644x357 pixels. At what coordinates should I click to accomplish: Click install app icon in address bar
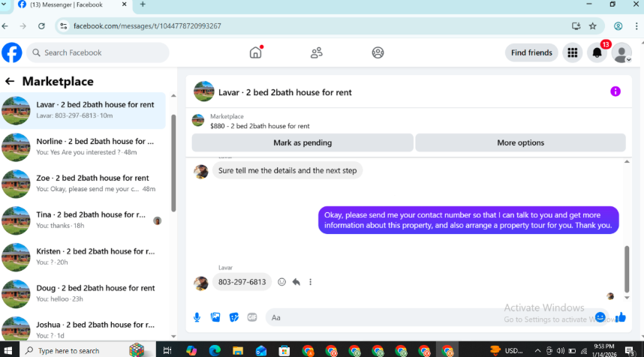pyautogui.click(x=576, y=25)
